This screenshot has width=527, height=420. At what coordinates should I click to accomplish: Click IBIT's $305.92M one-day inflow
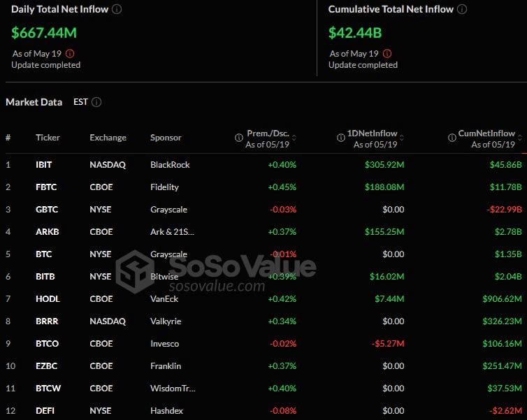[384, 165]
